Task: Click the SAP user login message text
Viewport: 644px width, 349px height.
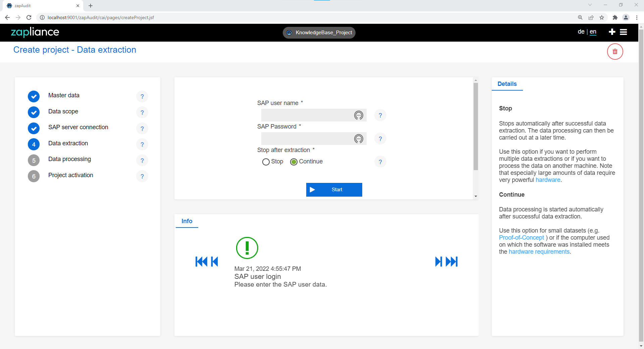Action: click(x=258, y=277)
